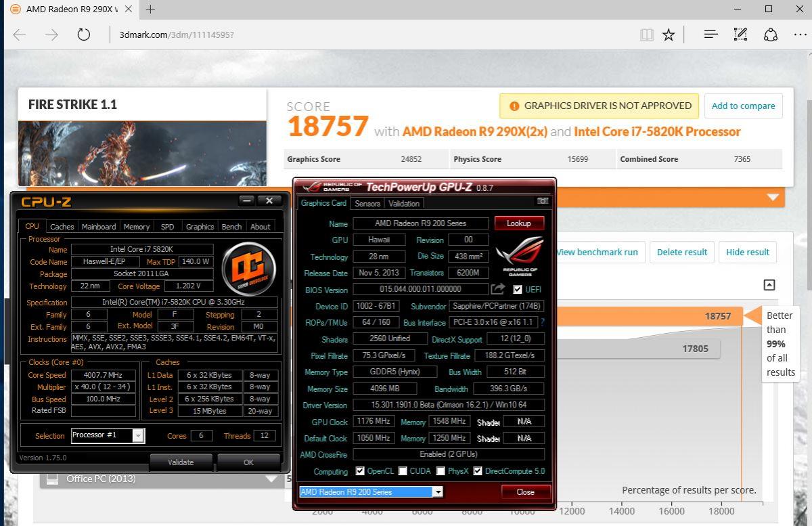Toggle the UEFI checkbox in GPU-Z
The height and width of the screenshot is (526, 812).
coord(518,290)
